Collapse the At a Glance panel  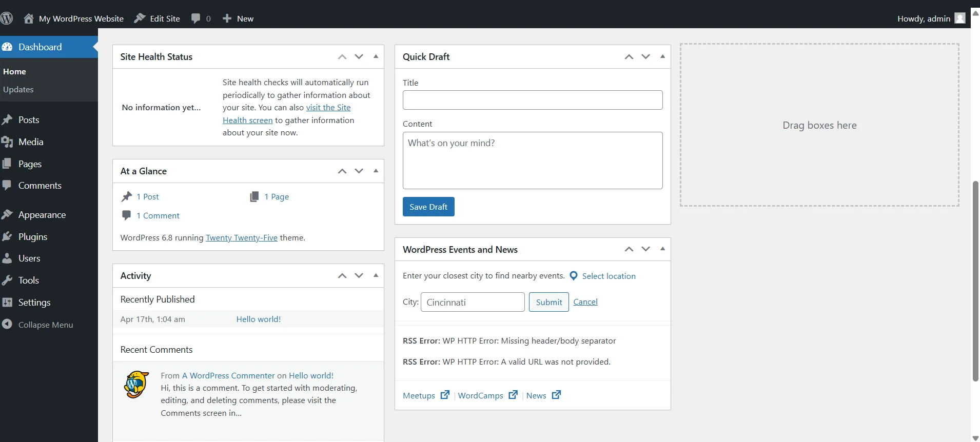point(376,171)
